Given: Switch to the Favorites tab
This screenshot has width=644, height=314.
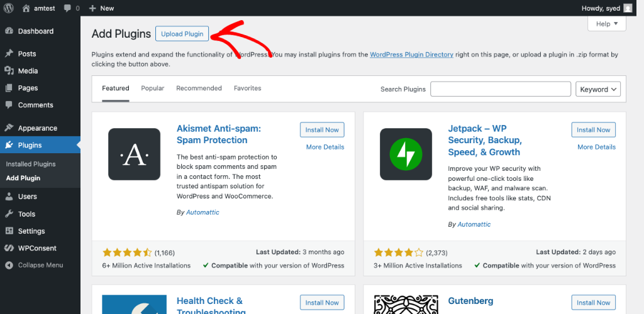Looking at the screenshot, I should [x=247, y=88].
